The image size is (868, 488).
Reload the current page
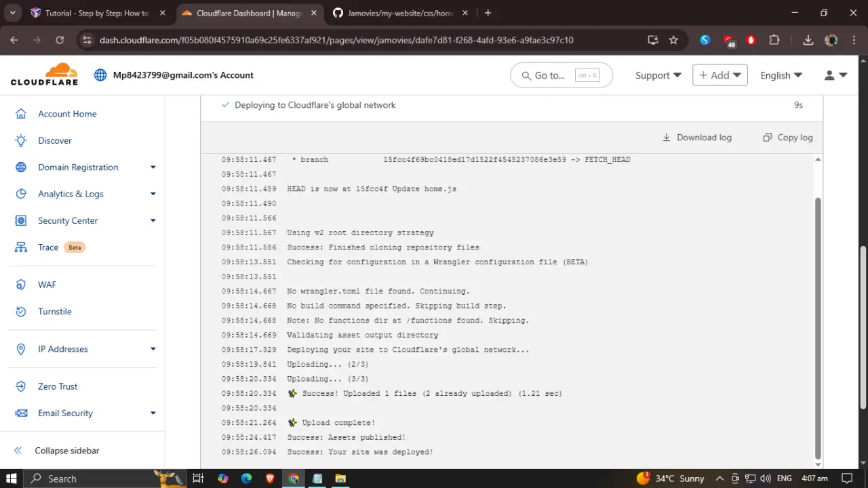tap(60, 40)
